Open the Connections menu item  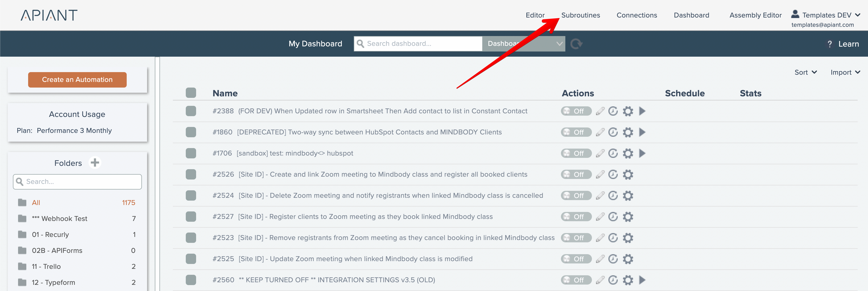click(637, 15)
